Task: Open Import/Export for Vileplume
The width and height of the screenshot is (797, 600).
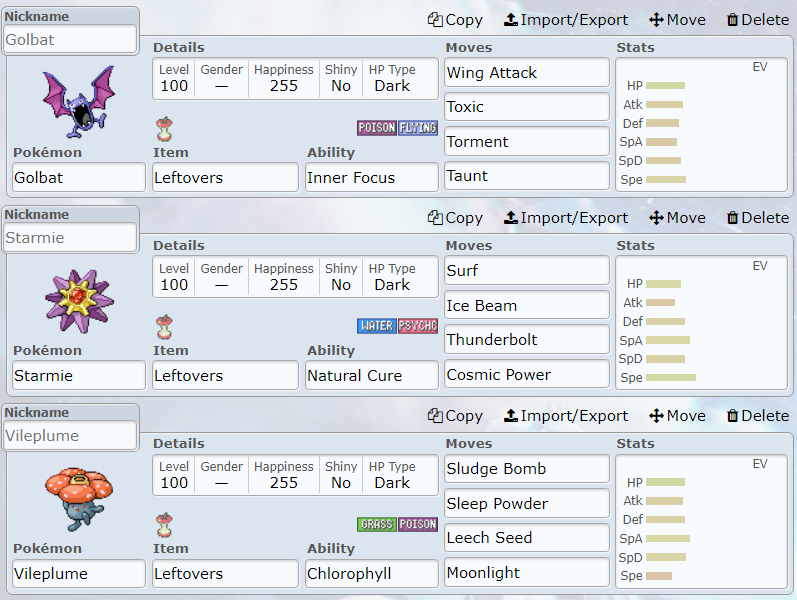Action: point(566,415)
